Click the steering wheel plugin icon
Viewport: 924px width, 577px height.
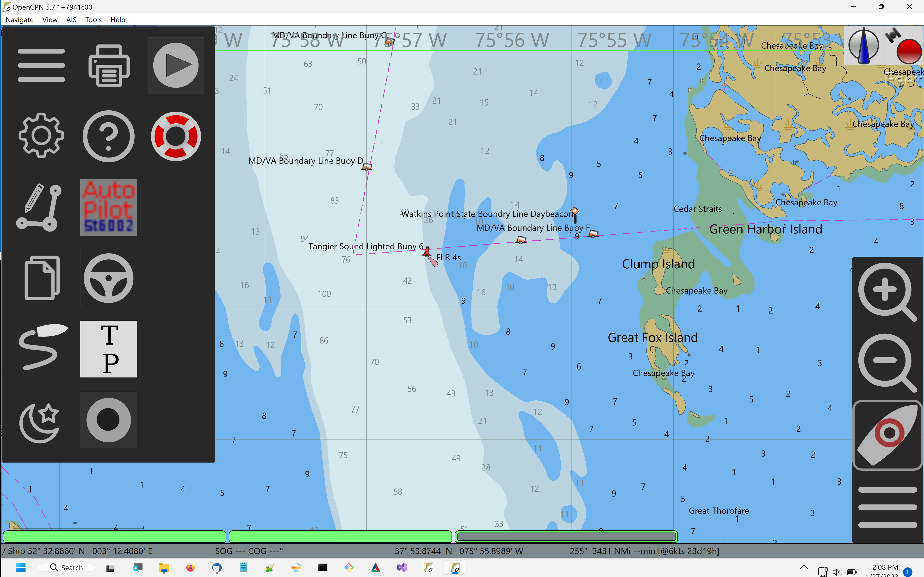[x=109, y=278]
